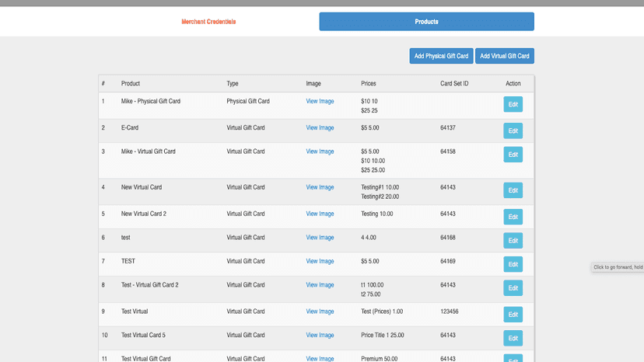This screenshot has height=362, width=644.
Task: Edit the New Virtual Card 2 row
Action: (513, 217)
